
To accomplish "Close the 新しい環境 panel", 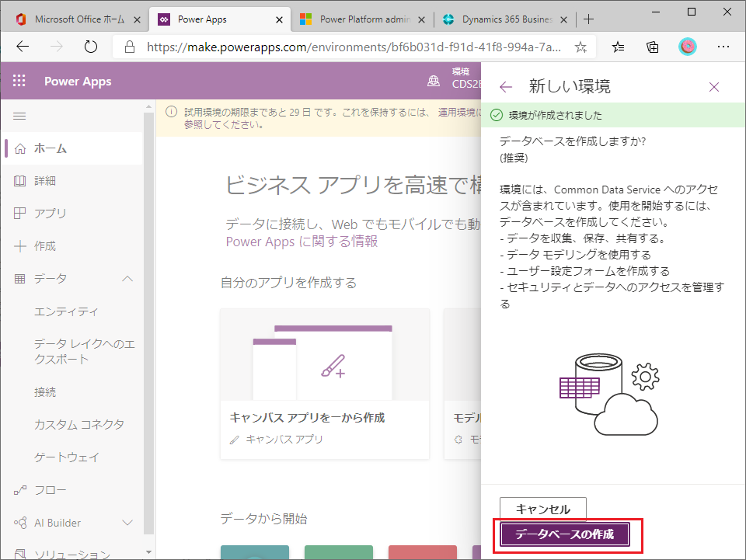I will 713,87.
